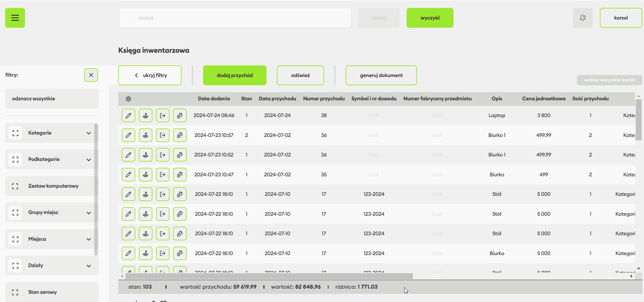Open the hamburger main menu
Viewport: 644px width, 302px height.
point(15,18)
